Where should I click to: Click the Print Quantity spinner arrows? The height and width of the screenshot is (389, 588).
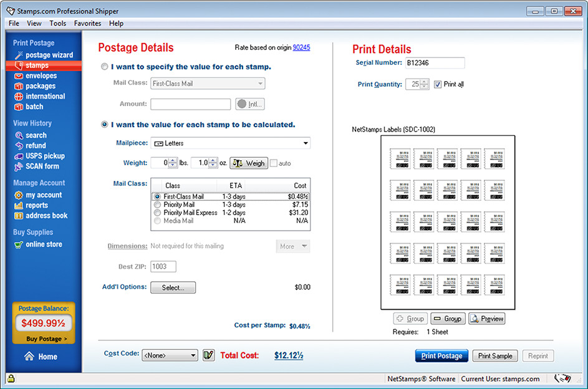click(x=424, y=84)
